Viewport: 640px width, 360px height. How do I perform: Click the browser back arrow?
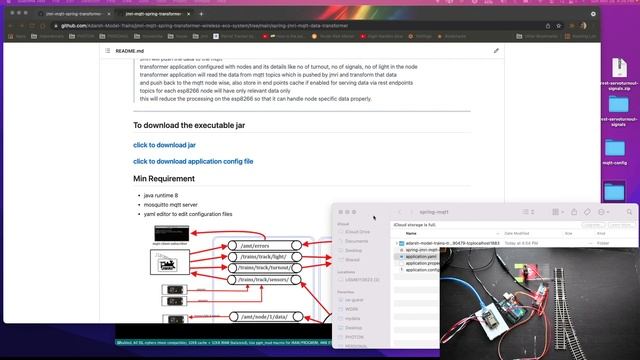click(11, 26)
